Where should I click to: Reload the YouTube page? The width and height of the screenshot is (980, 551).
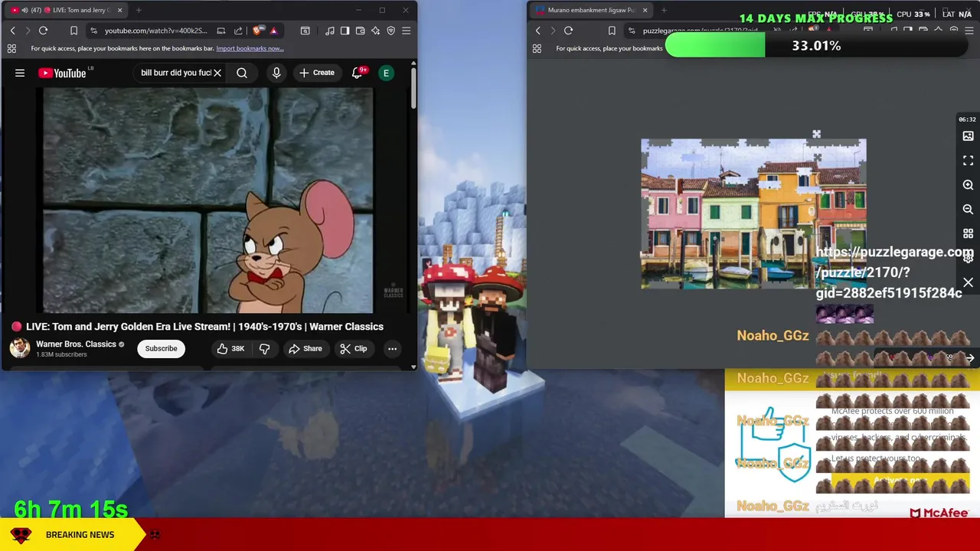[x=43, y=31]
